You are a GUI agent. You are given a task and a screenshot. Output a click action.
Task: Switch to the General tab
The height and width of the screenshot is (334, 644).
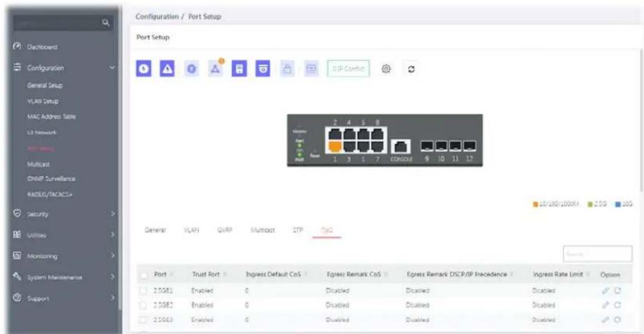pyautogui.click(x=155, y=230)
